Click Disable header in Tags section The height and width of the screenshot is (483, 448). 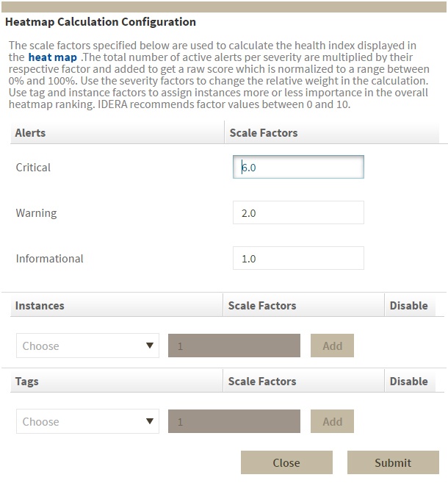(408, 382)
